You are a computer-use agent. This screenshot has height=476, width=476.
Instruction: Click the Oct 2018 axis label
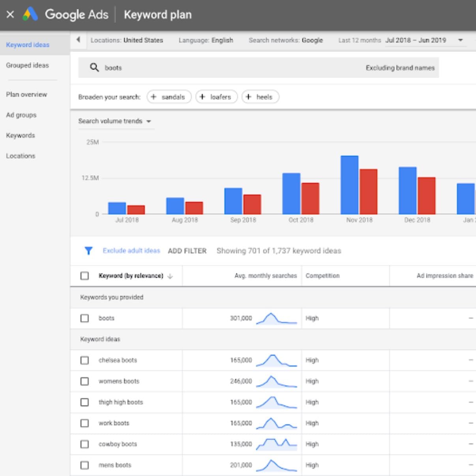(301, 220)
